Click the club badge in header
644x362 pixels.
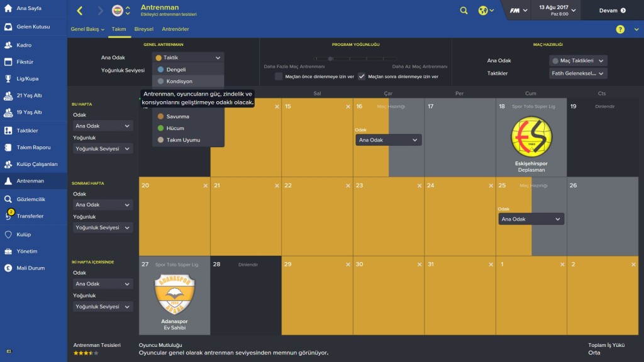[x=118, y=11]
